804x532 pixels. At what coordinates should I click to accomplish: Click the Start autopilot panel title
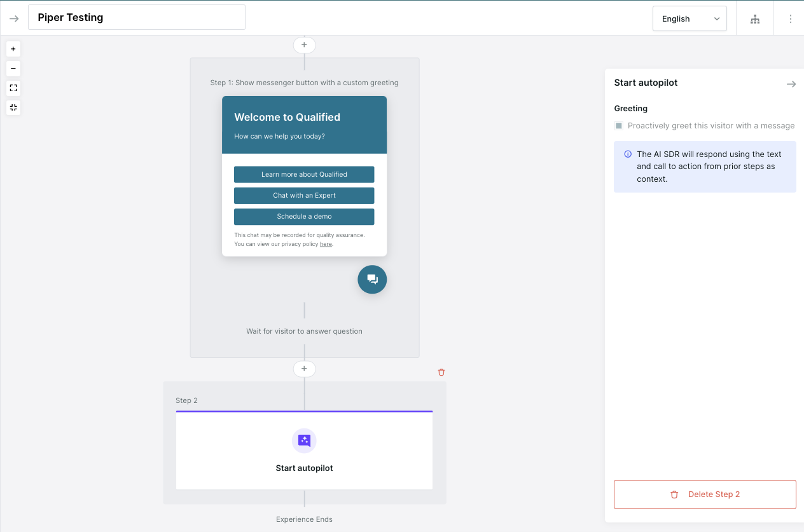point(646,83)
